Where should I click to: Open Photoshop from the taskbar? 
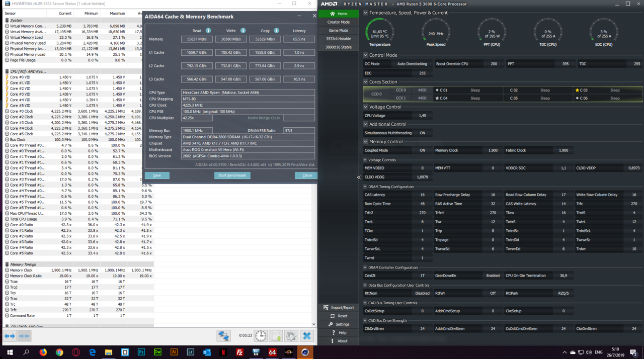click(141, 352)
